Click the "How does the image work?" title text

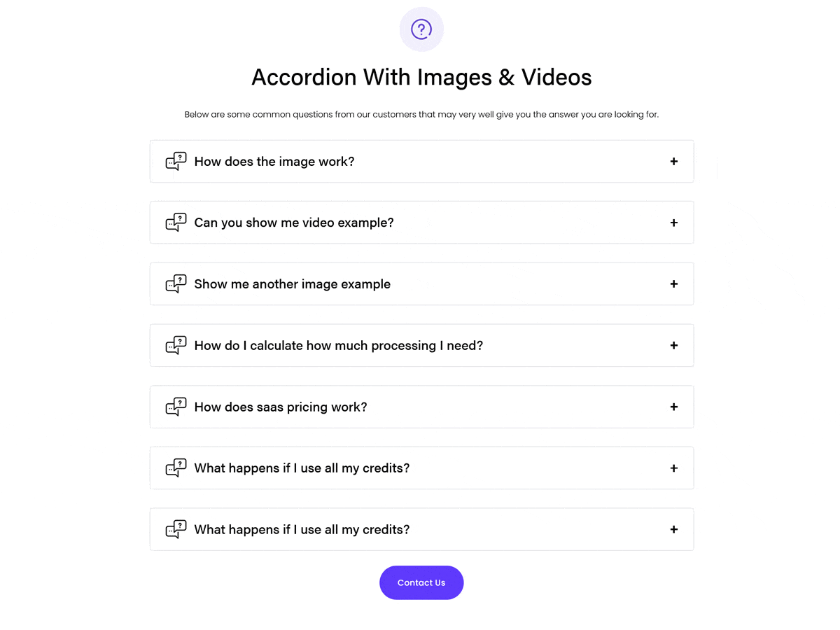(x=274, y=162)
